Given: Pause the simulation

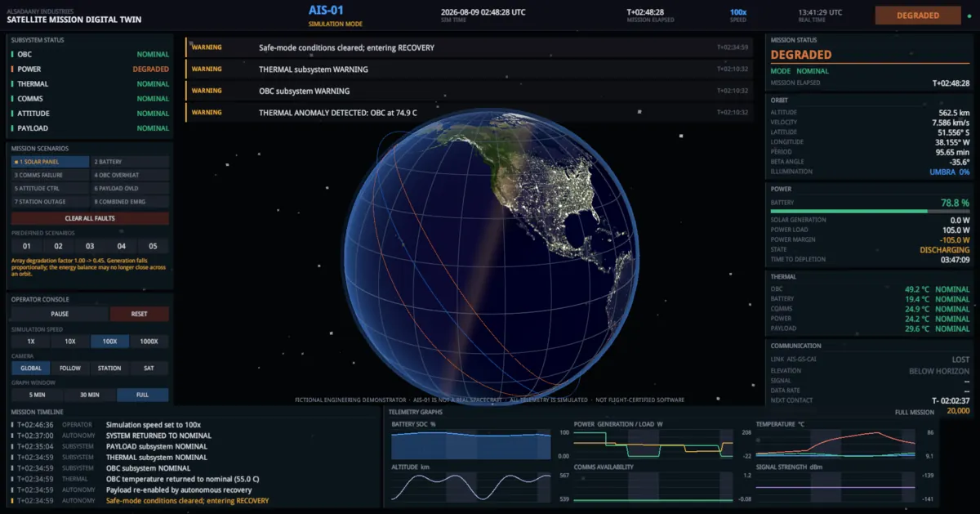Looking at the screenshot, I should (x=60, y=314).
